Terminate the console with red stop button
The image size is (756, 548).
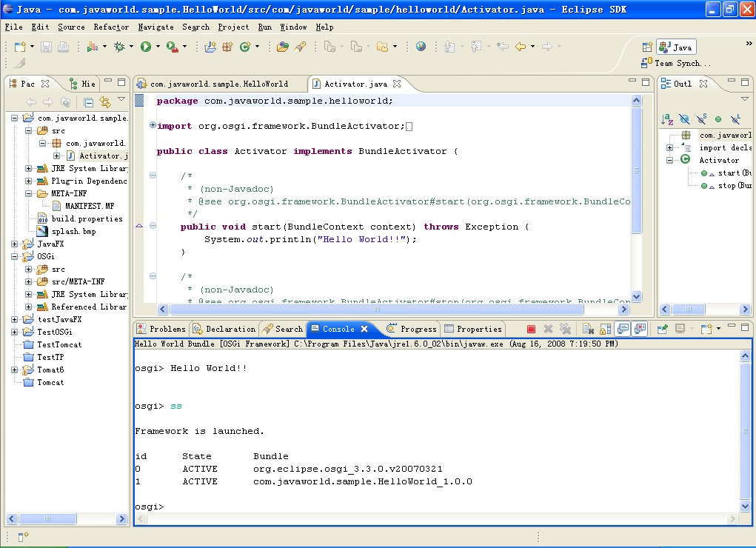(x=531, y=329)
